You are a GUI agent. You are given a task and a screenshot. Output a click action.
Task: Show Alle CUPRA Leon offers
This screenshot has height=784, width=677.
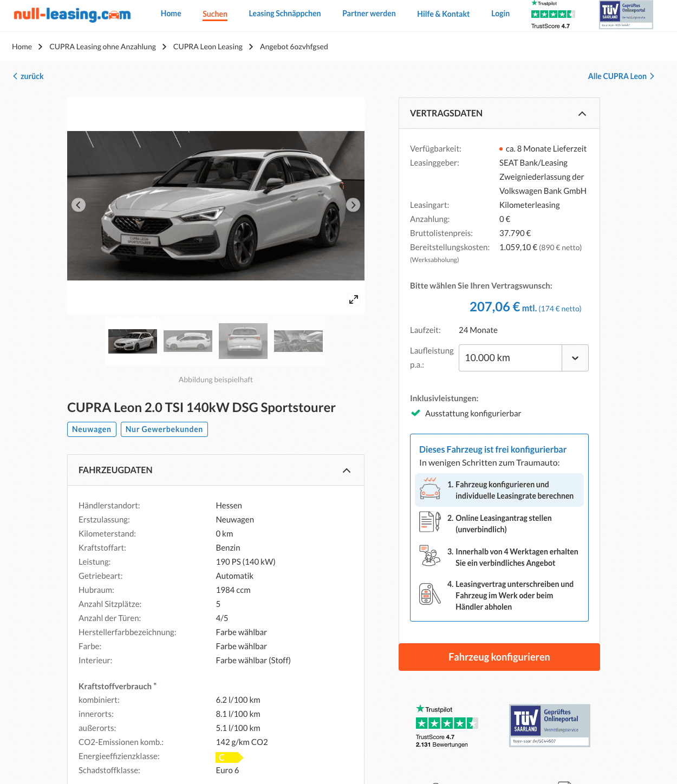[621, 76]
